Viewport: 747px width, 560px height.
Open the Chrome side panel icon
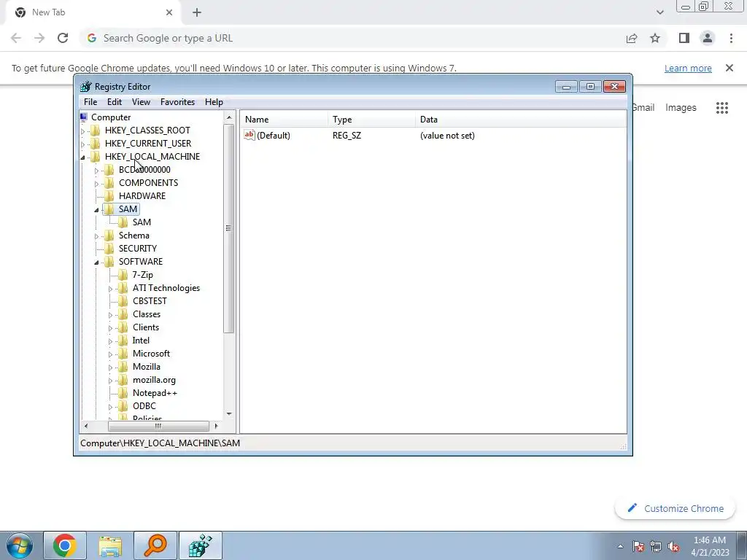click(684, 38)
